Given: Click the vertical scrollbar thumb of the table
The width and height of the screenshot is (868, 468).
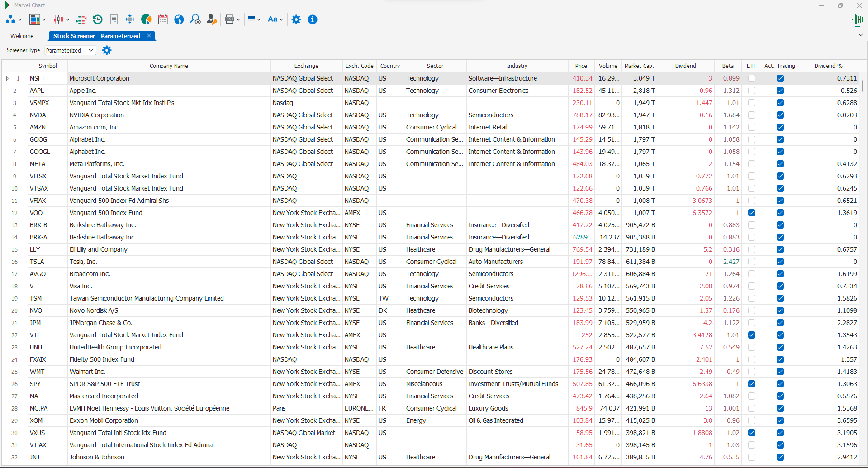Looking at the screenshot, I should tap(863, 86).
